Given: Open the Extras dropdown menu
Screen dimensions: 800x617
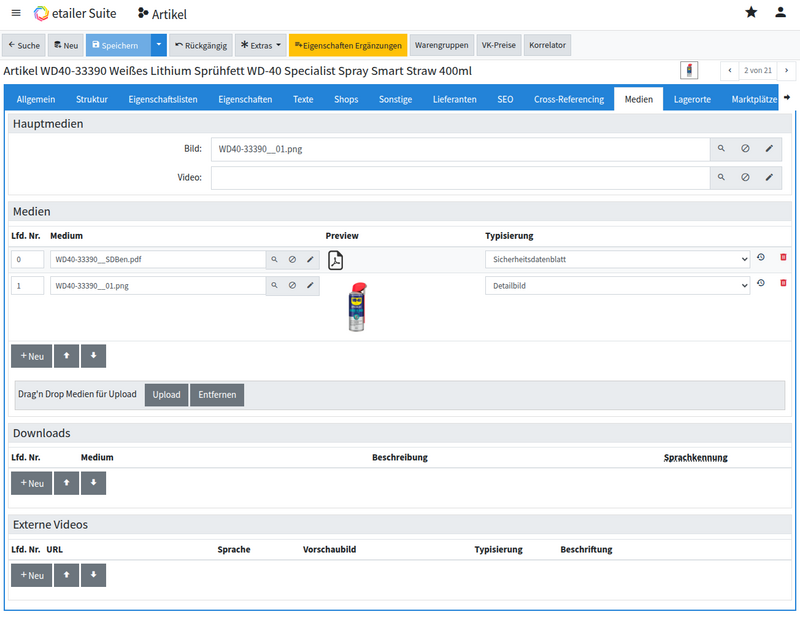Looking at the screenshot, I should click(260, 45).
